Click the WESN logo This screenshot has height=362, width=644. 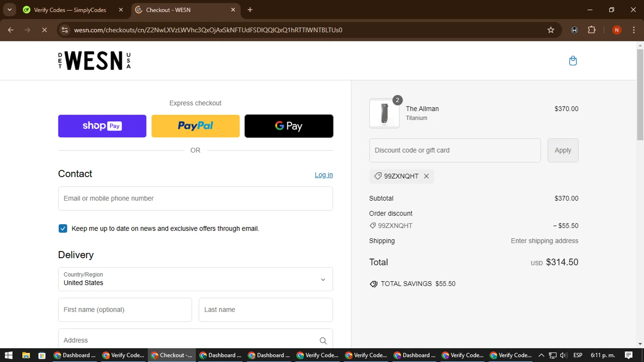[94, 61]
